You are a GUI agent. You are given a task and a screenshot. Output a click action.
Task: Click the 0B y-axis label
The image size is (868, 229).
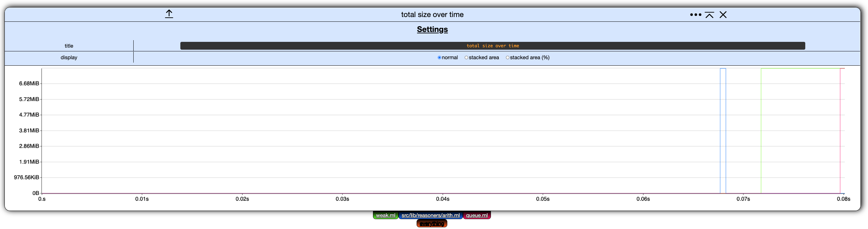[x=36, y=193]
